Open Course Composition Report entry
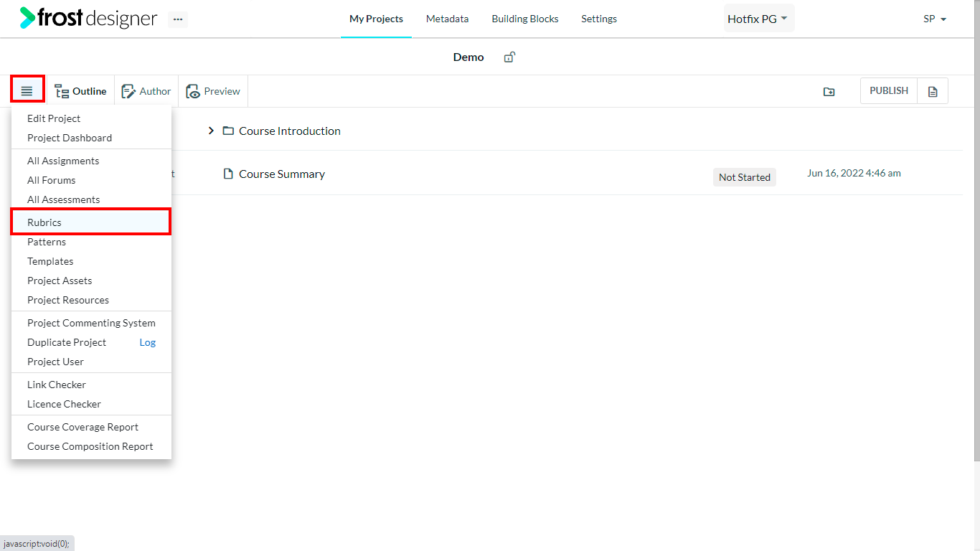The image size is (980, 551). (91, 446)
